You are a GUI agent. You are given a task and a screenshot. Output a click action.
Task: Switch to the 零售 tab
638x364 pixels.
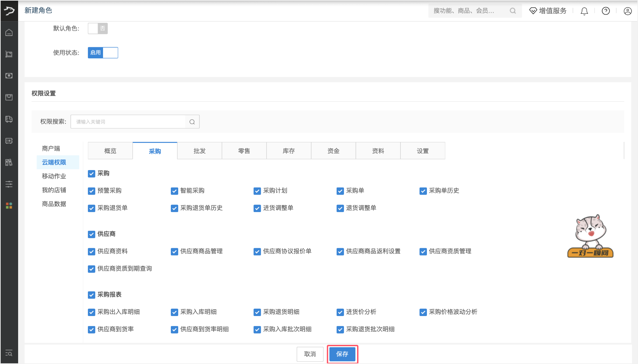pos(244,151)
